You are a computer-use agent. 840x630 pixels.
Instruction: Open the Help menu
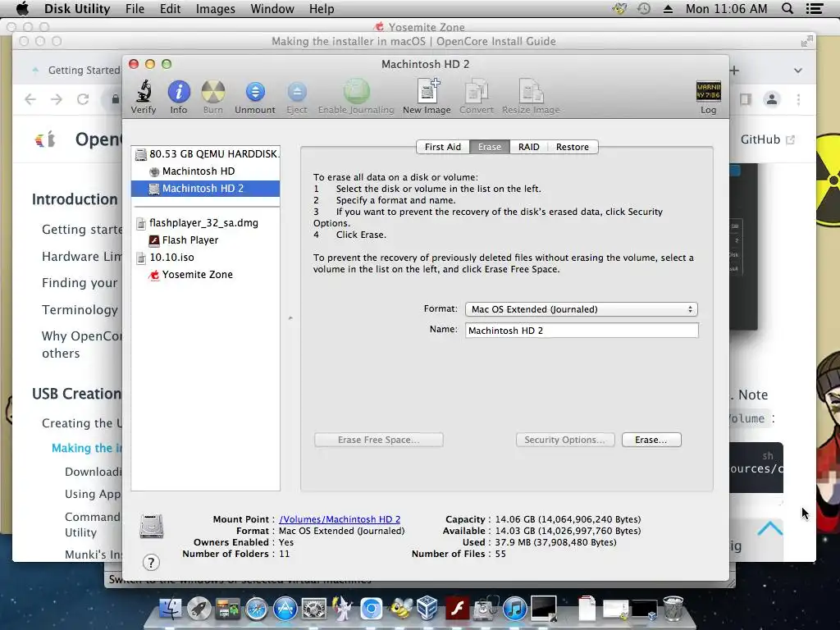tap(322, 8)
